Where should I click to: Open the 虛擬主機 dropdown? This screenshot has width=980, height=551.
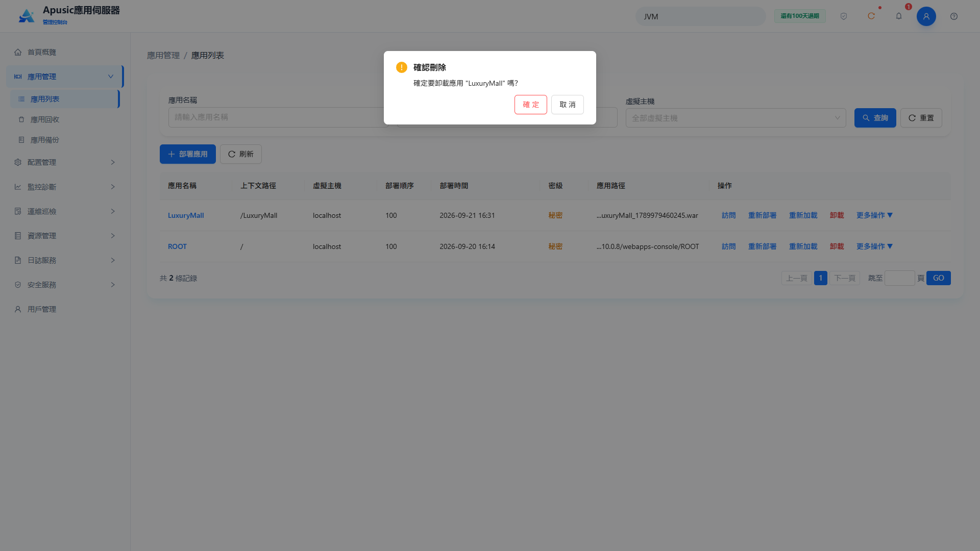click(x=736, y=118)
